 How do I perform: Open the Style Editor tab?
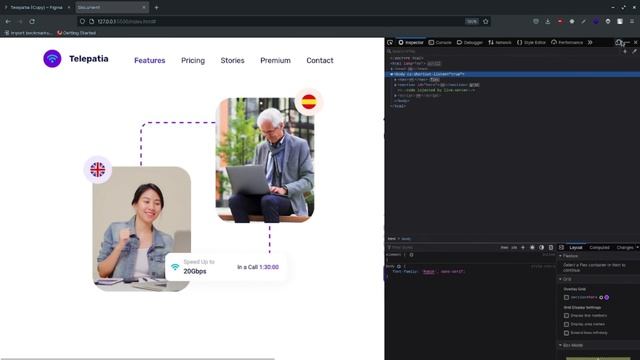(531, 42)
